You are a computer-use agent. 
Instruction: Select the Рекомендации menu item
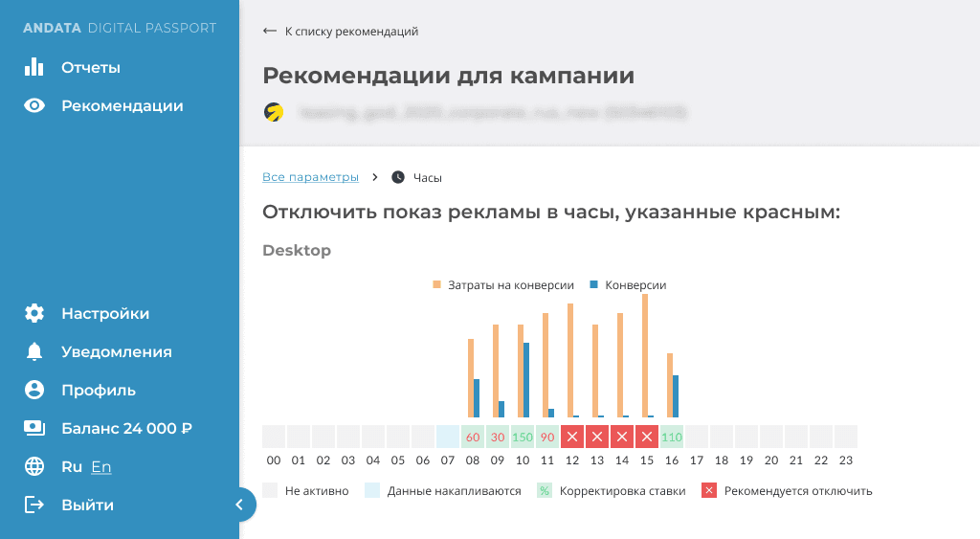pyautogui.click(x=103, y=105)
